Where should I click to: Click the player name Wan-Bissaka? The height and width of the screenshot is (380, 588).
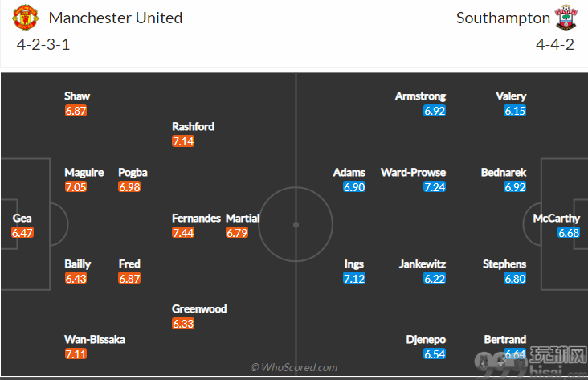tap(95, 340)
